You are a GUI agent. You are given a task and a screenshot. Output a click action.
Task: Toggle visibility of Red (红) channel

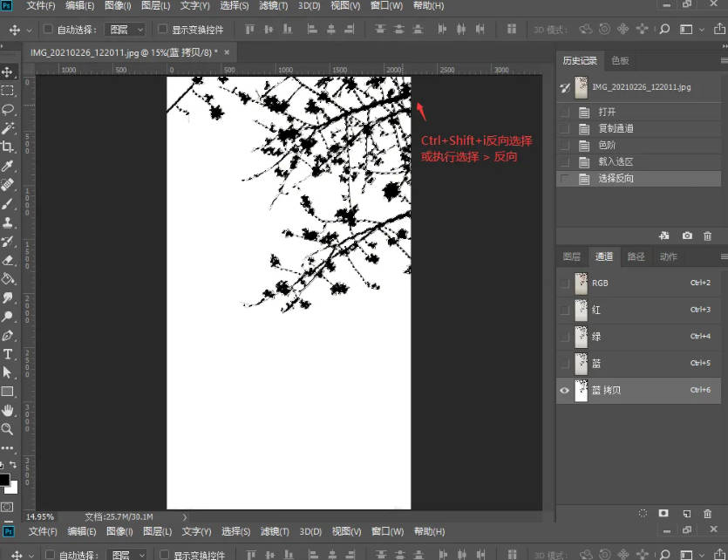tap(565, 311)
